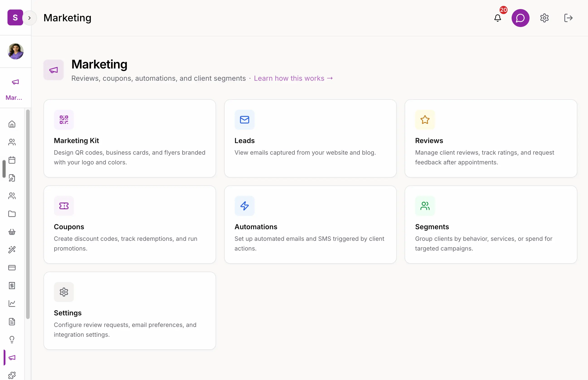588x380 pixels.
Task: Open the notifications bell
Action: 498,18
